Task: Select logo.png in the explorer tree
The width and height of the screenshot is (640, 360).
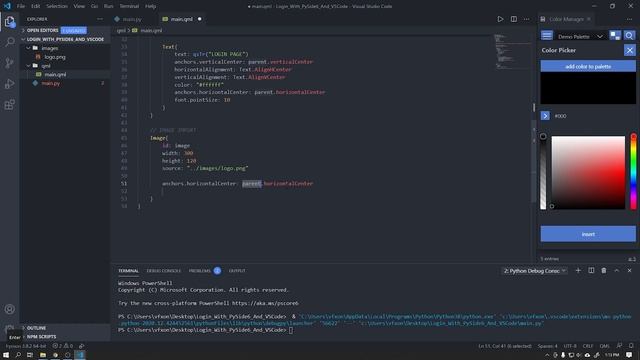Action: tap(55, 57)
